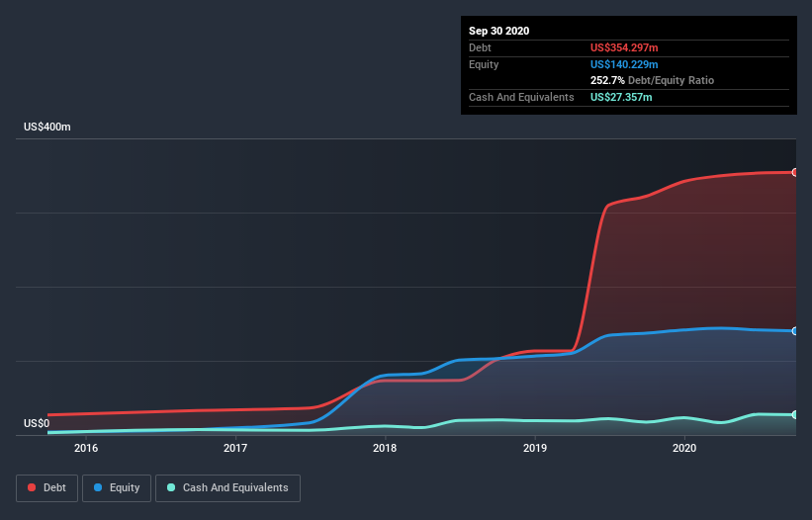The width and height of the screenshot is (812, 520).
Task: Click the 252.7% Debt/Equity Ratio text
Action: (652, 81)
